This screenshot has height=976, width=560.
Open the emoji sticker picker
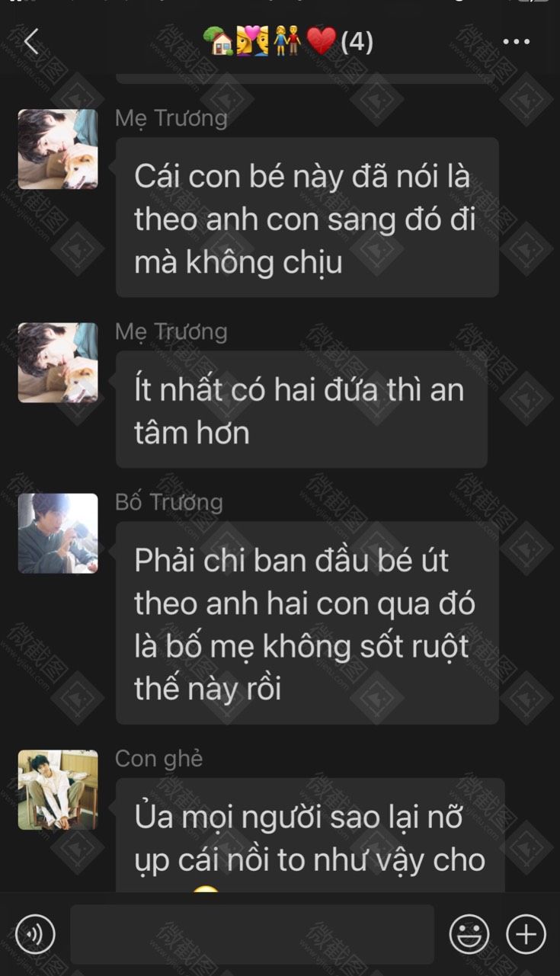point(469,934)
